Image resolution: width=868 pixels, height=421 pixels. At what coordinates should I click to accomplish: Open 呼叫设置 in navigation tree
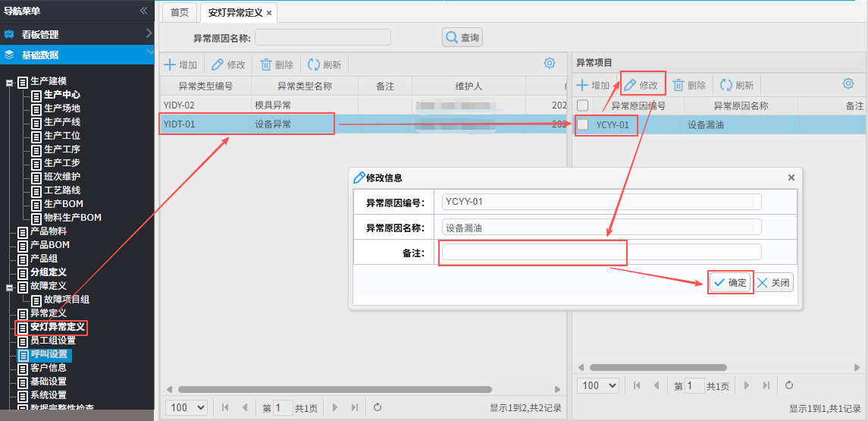point(49,354)
